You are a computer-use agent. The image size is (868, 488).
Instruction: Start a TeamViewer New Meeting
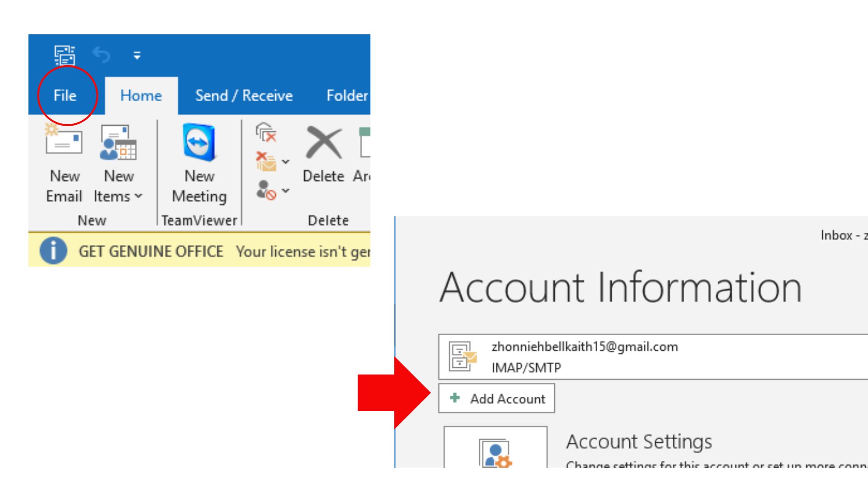click(x=199, y=164)
